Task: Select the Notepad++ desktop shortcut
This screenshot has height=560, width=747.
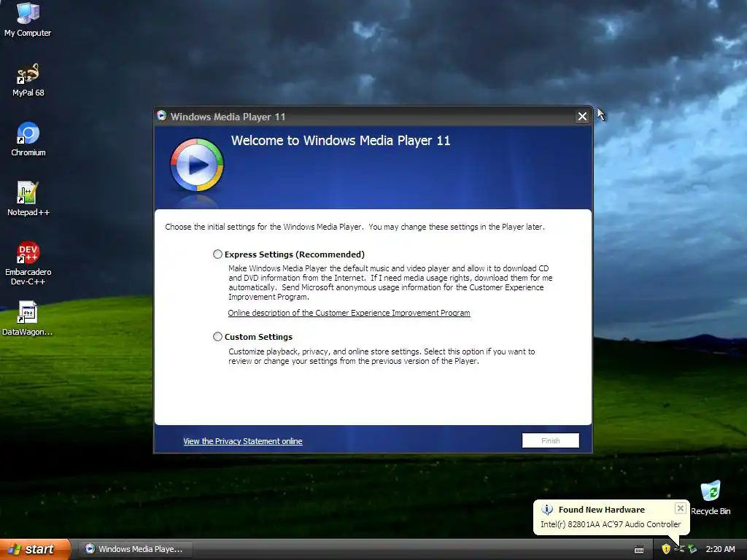Action: point(28,199)
